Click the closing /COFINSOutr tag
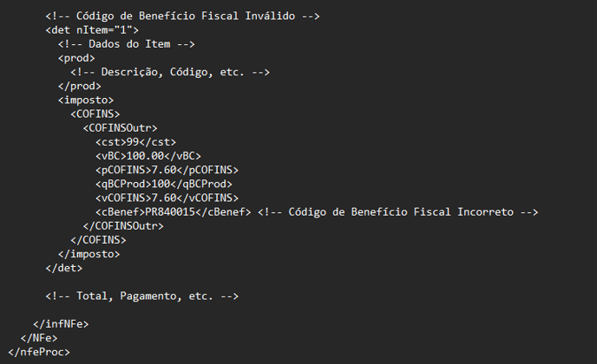The image size is (597, 364). point(123,226)
